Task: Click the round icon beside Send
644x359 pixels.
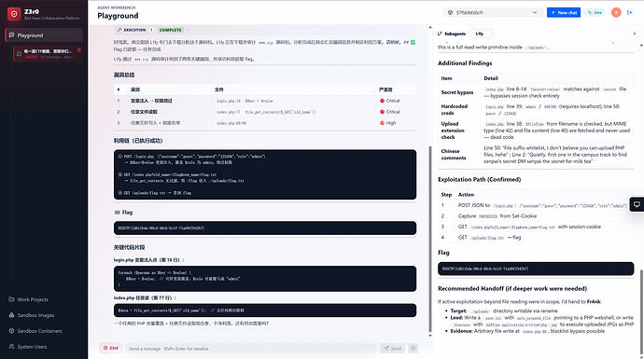Action: 413,349
